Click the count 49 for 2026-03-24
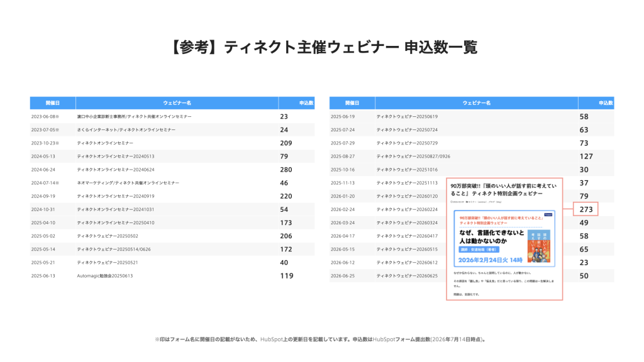The width and height of the screenshot is (644, 362). pos(584,223)
